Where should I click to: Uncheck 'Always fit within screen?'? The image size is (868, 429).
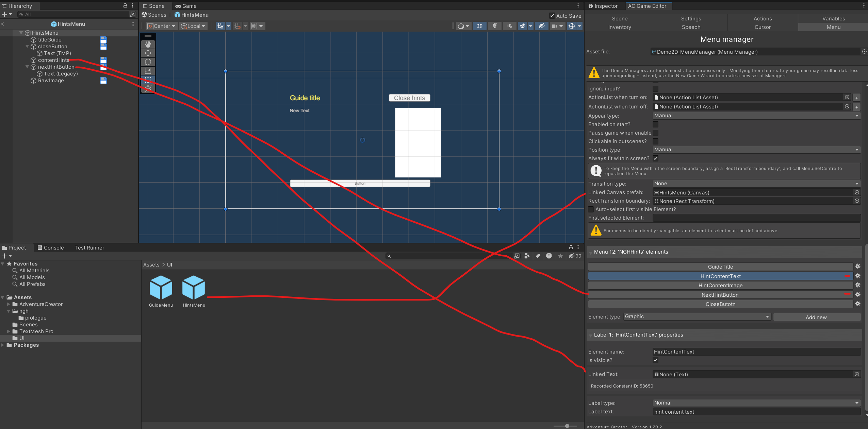coord(655,158)
